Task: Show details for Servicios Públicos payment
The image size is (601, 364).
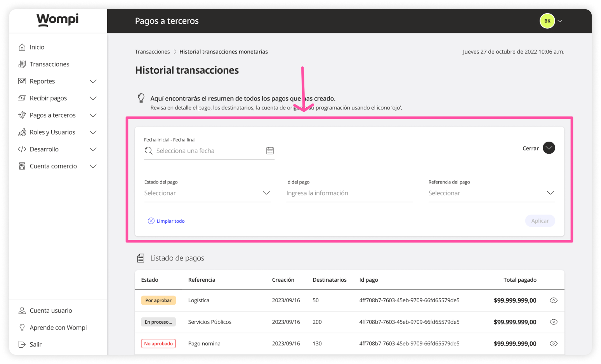Action: click(554, 322)
